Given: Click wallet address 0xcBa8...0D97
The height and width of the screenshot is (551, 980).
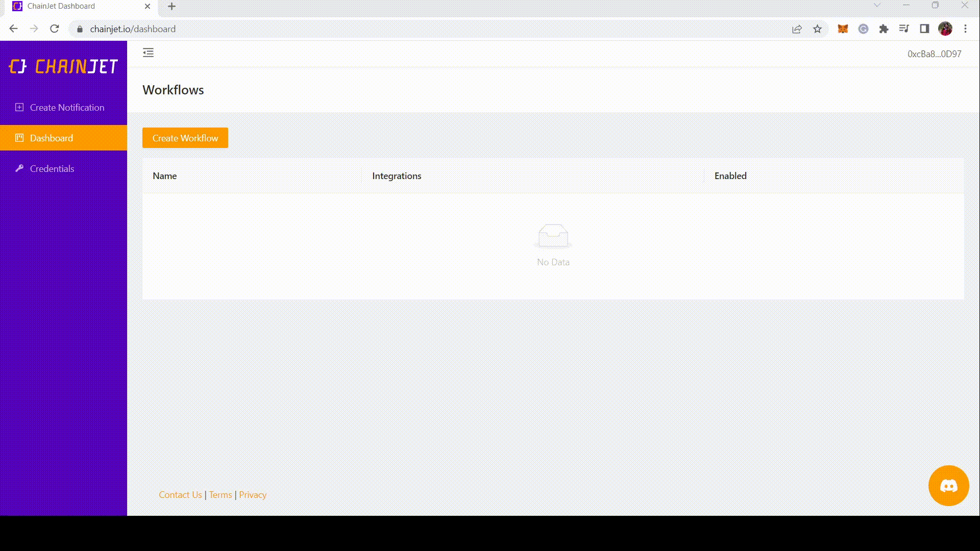Looking at the screenshot, I should [x=934, y=54].
